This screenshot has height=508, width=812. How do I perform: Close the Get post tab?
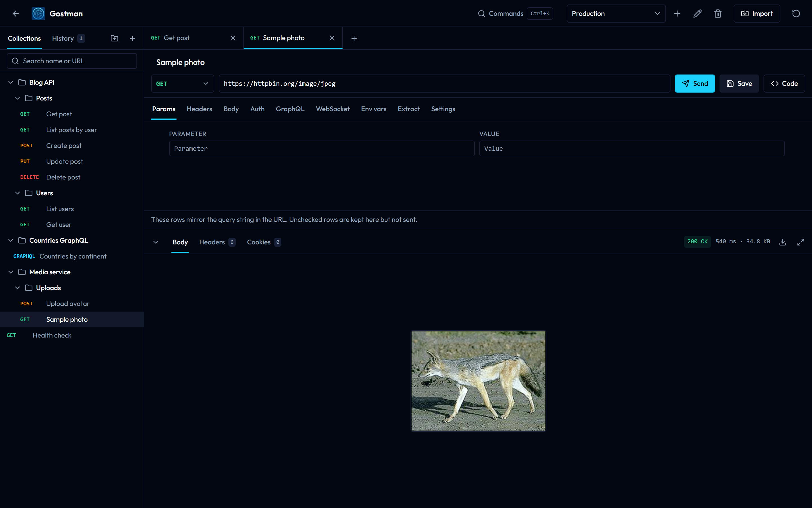(233, 38)
